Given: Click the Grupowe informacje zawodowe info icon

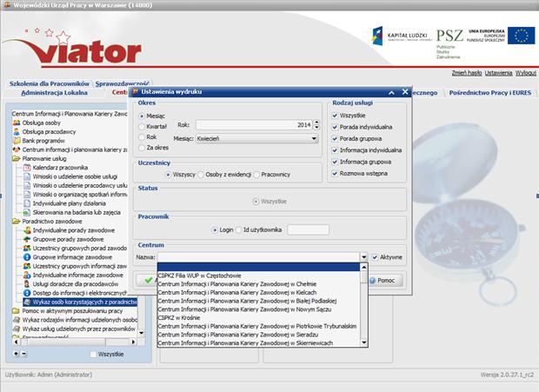Looking at the screenshot, I should [27, 257].
